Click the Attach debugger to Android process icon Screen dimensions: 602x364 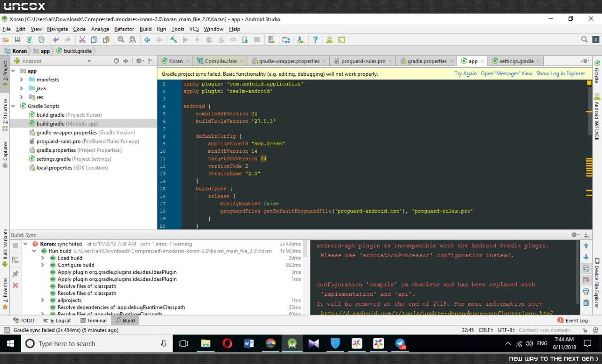coord(245,40)
